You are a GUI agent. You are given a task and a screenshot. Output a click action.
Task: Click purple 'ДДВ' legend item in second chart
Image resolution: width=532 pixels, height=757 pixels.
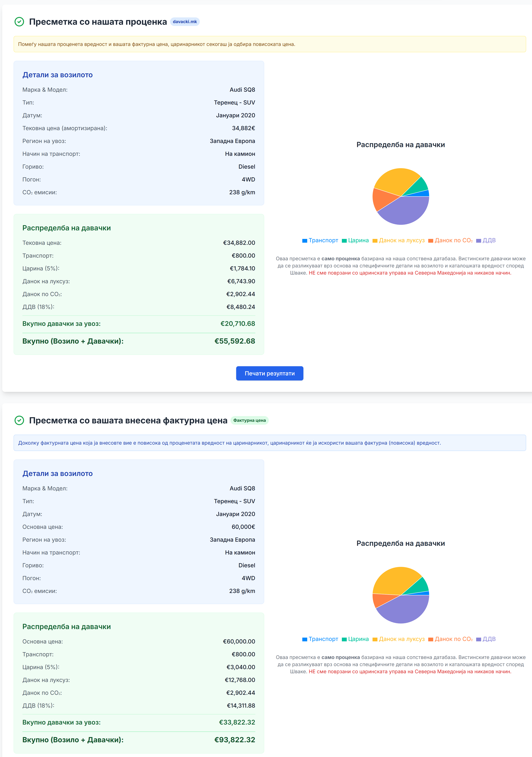point(489,639)
